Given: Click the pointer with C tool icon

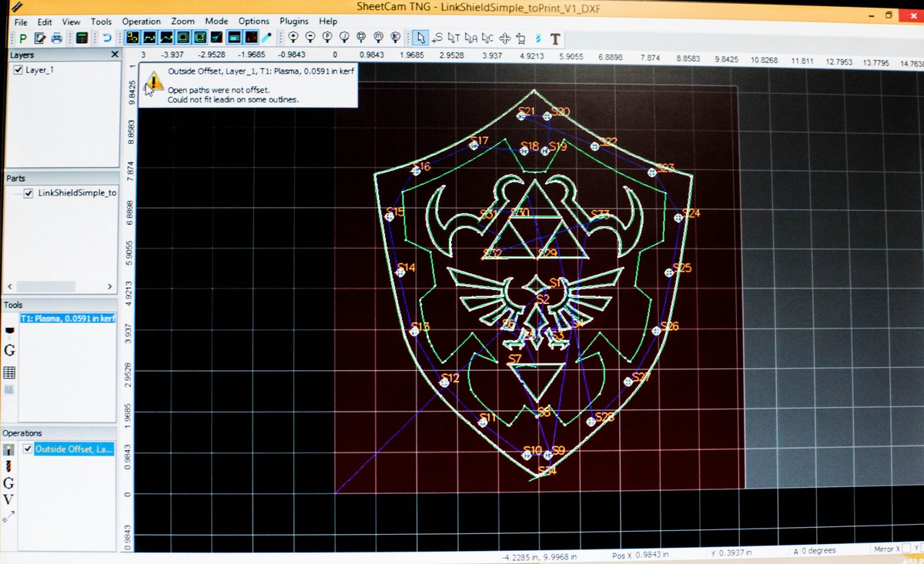Looking at the screenshot, I should click(x=487, y=37).
